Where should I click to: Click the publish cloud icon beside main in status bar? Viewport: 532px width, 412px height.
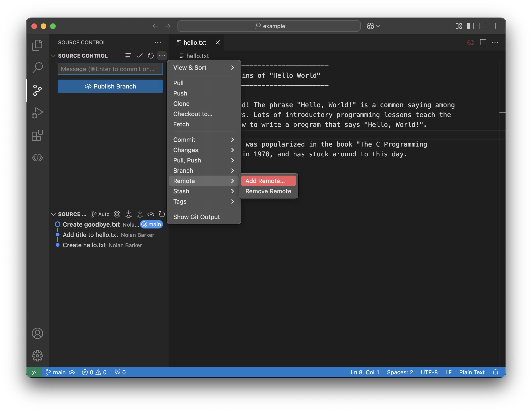(x=72, y=372)
